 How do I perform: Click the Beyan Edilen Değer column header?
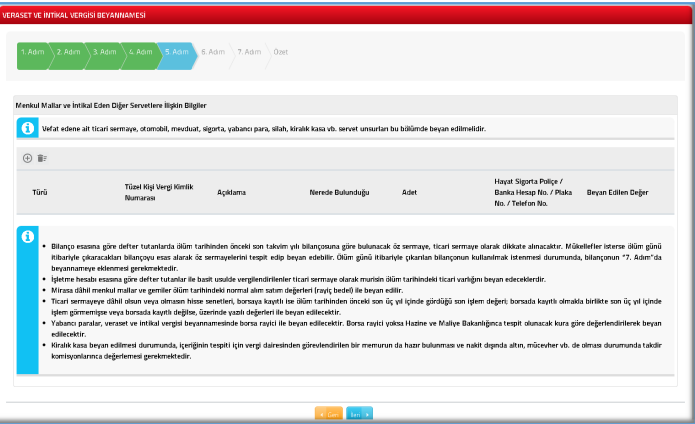tap(617, 190)
